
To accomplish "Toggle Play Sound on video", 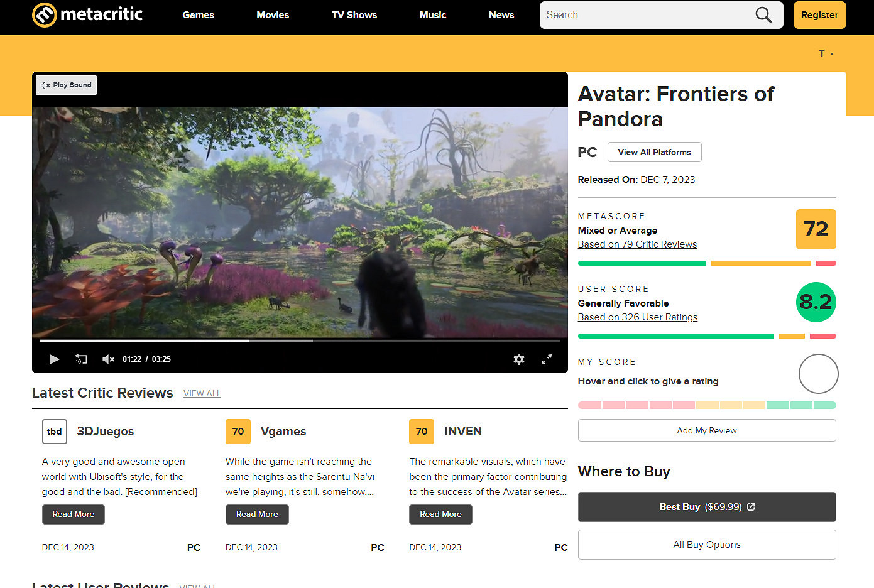I will tap(67, 85).
